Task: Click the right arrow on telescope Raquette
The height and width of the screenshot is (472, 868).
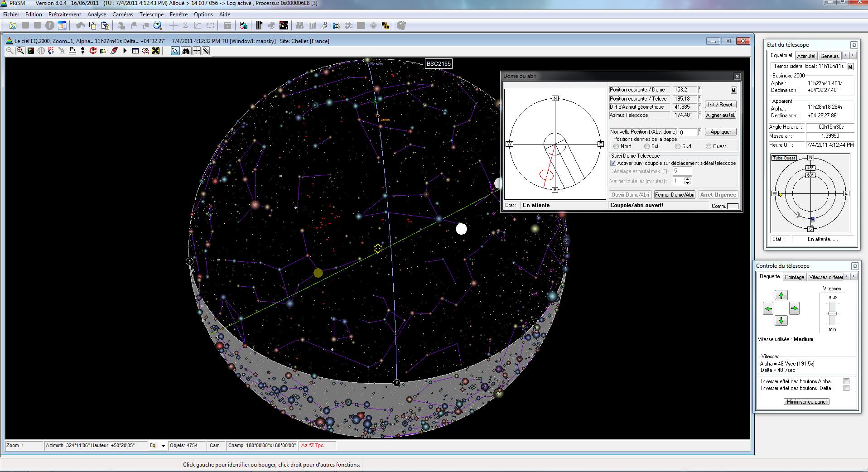Action: click(794, 309)
